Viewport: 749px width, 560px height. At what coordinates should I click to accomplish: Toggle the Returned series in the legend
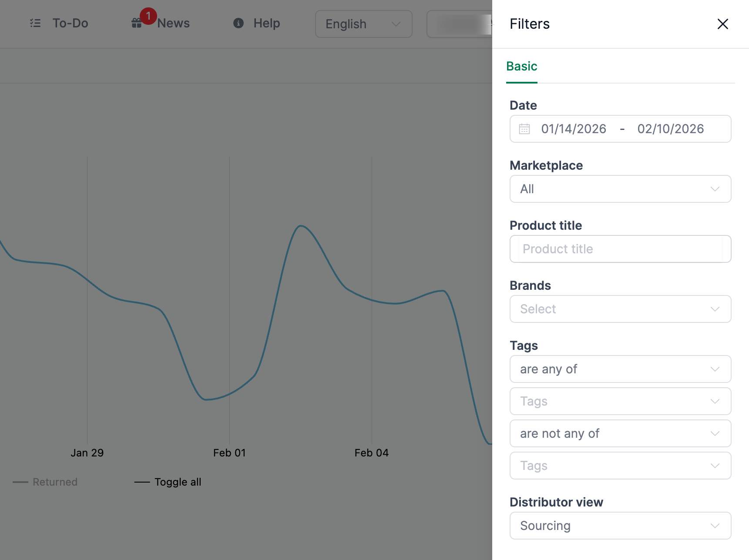(x=45, y=482)
